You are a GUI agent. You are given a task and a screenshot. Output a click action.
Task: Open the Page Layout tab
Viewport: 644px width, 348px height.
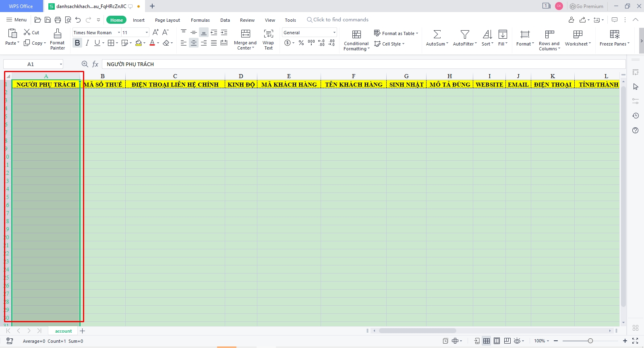coord(167,20)
